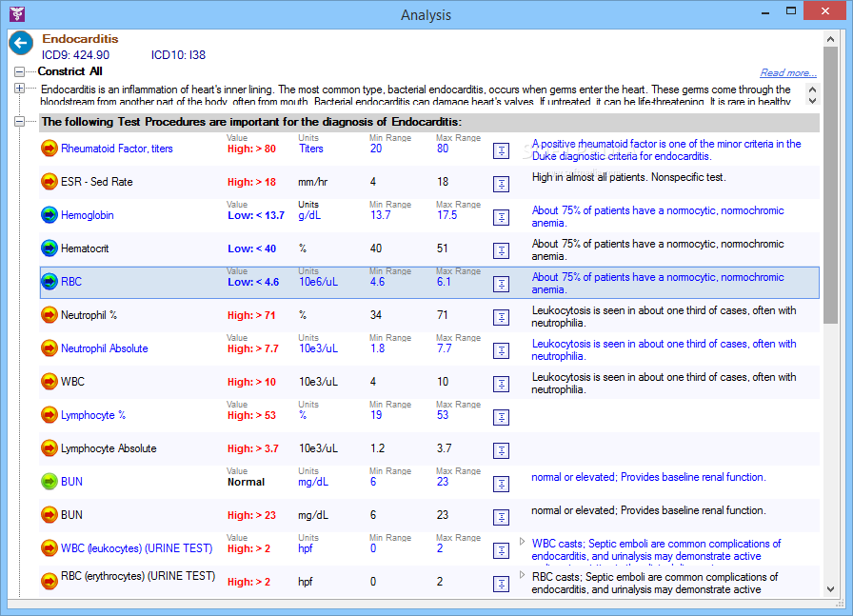Screen dimensions: 853x616
Task: Click the Hematocrit test name
Action: pos(85,248)
